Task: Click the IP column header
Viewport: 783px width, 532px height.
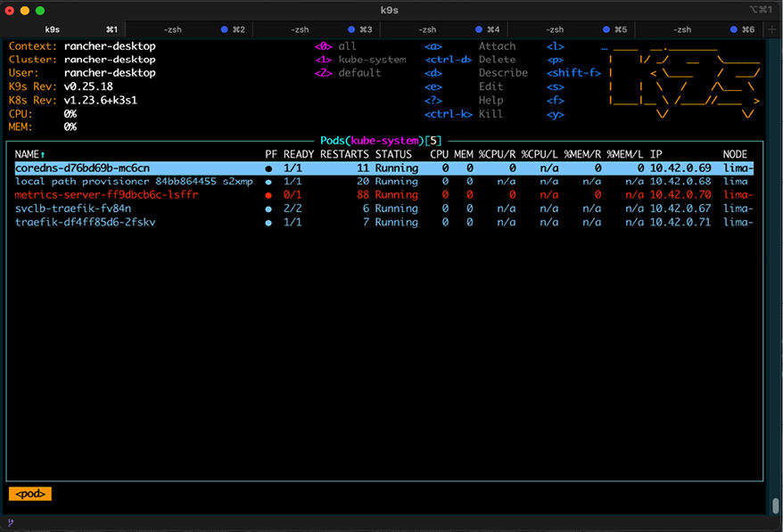Action: click(x=655, y=155)
